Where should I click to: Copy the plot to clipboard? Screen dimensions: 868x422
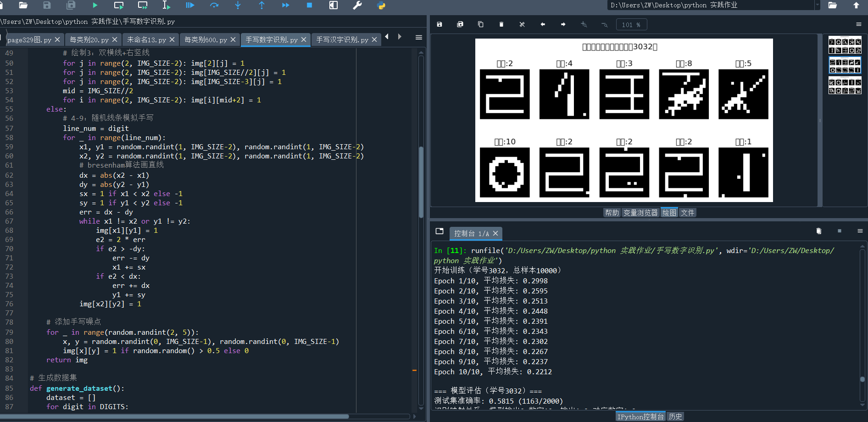click(481, 24)
